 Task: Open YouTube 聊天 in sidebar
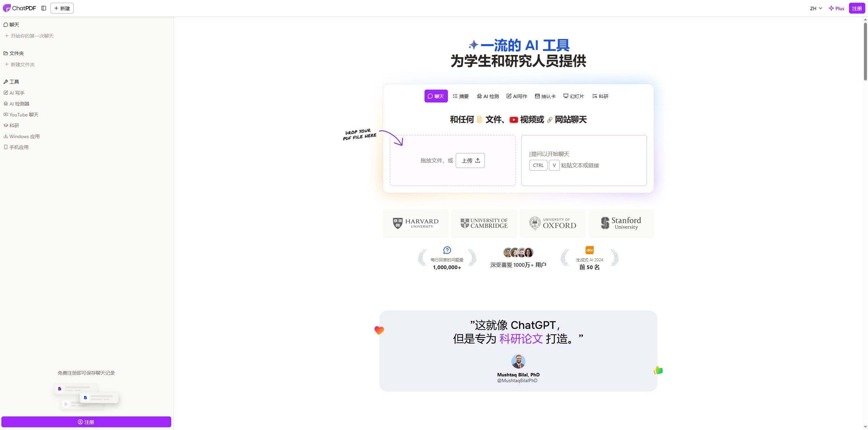[21, 115]
